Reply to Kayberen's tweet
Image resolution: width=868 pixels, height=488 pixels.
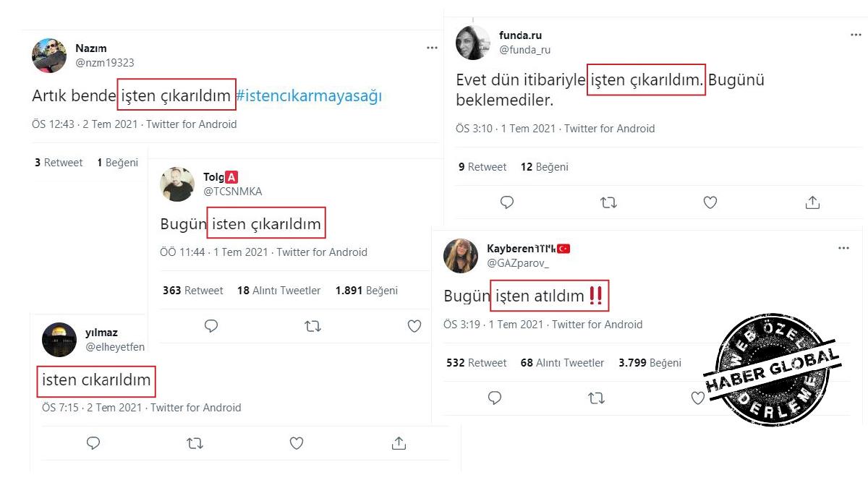point(495,398)
